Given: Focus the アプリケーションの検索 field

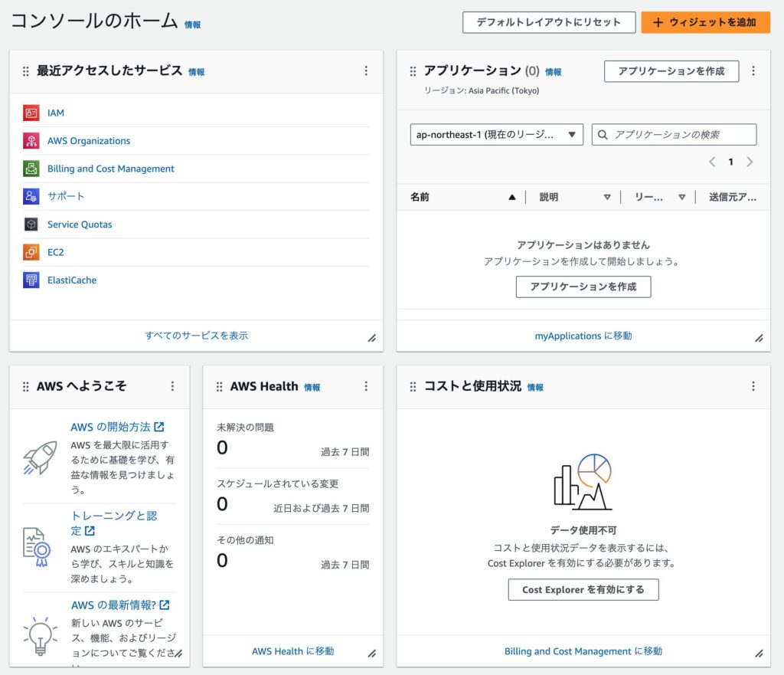Looking at the screenshot, I should (674, 135).
